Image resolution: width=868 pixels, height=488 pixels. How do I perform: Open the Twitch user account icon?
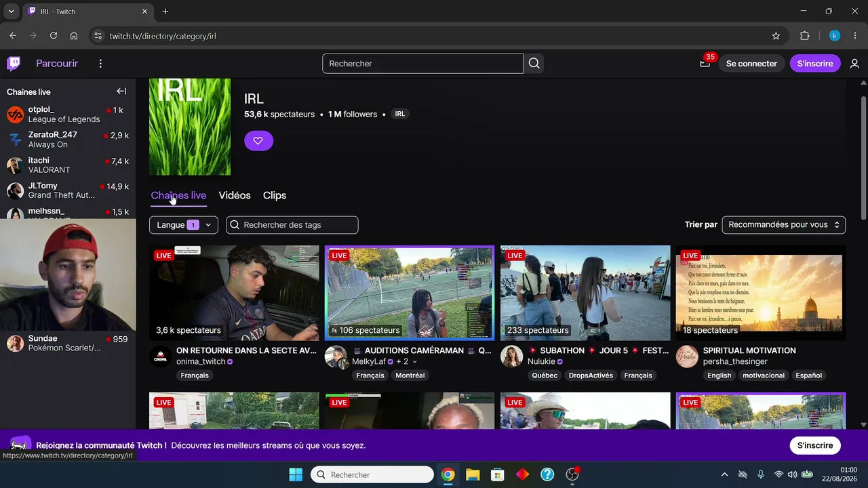coord(854,64)
